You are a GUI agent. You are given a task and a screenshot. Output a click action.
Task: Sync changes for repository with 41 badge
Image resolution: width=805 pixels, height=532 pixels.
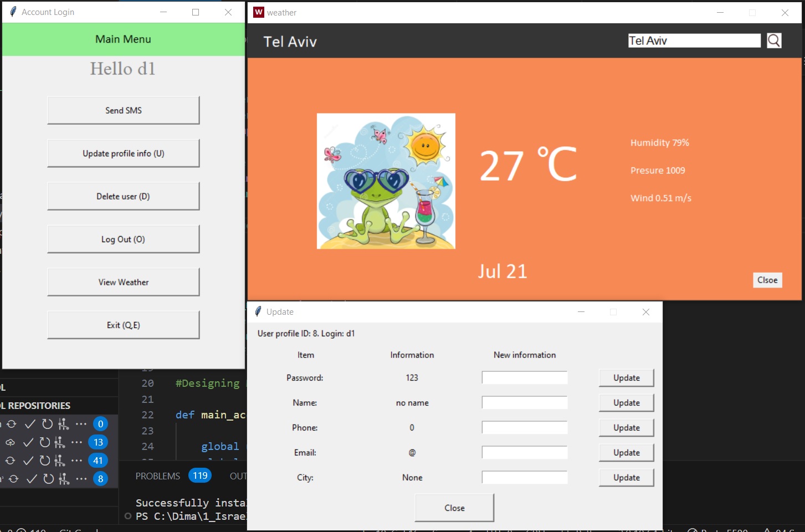point(11,461)
